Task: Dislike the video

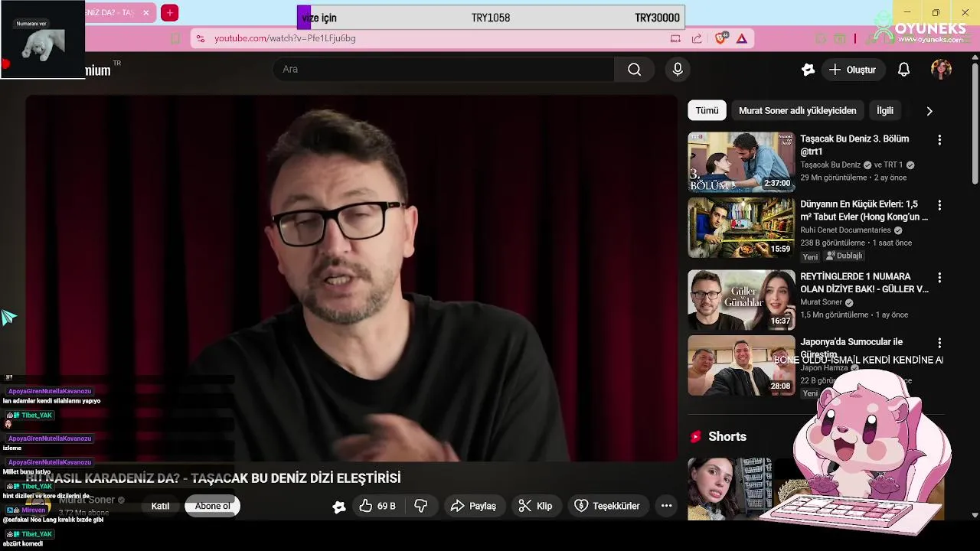Action: [420, 506]
